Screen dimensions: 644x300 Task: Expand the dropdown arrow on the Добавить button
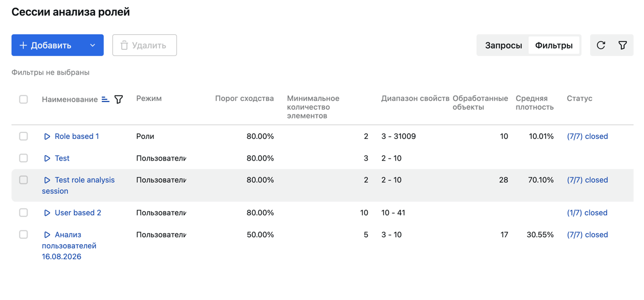click(x=93, y=45)
